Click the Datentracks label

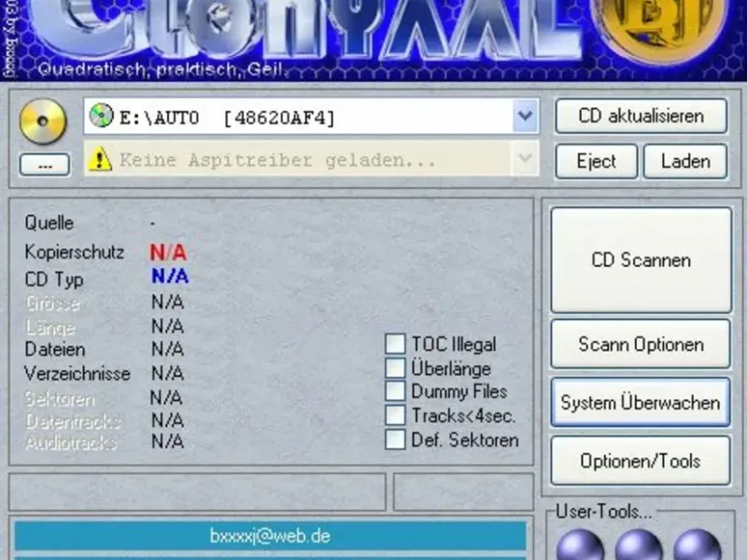(73, 422)
